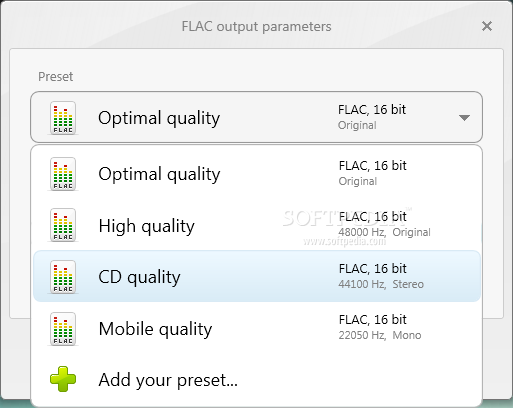
Task: Click the 48000 Hz, Original description
Action: point(384,232)
